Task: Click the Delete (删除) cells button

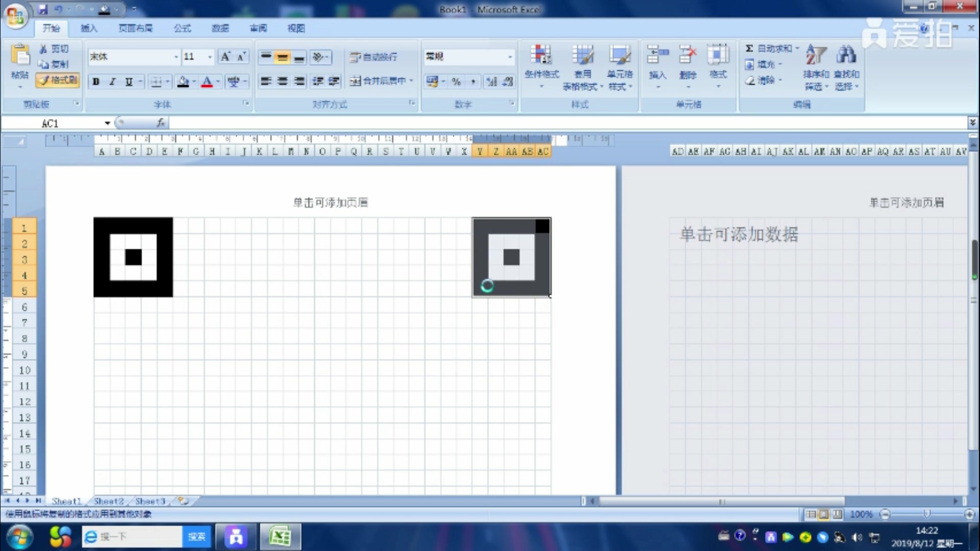Action: [688, 66]
